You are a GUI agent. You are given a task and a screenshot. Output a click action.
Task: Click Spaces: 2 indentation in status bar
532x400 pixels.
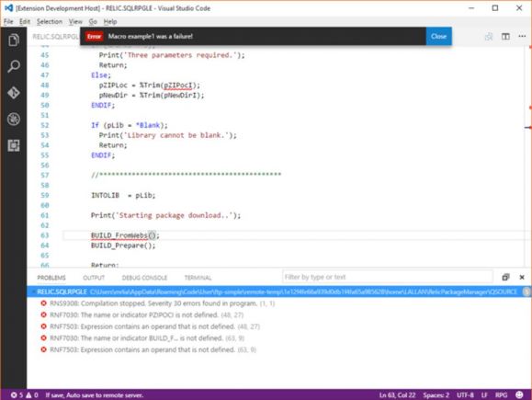point(436,394)
